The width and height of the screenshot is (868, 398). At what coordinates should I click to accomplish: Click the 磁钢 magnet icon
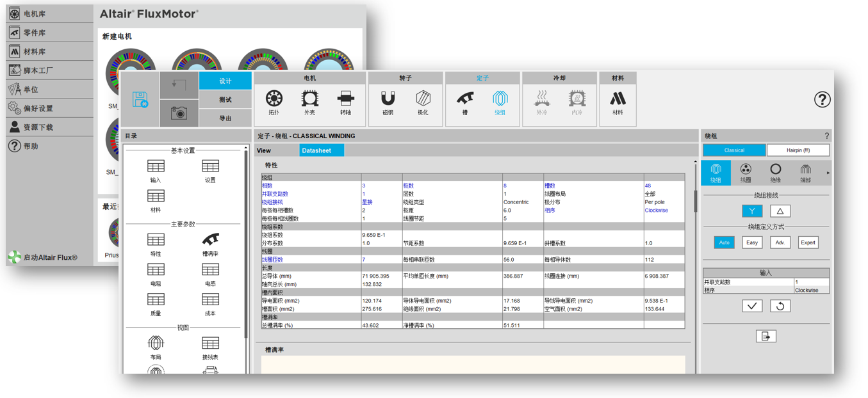pos(388,102)
